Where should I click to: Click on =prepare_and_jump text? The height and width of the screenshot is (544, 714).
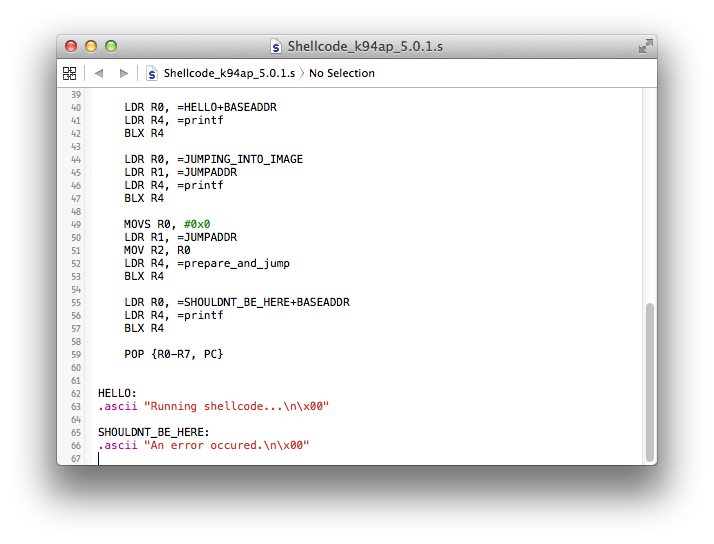(x=233, y=264)
